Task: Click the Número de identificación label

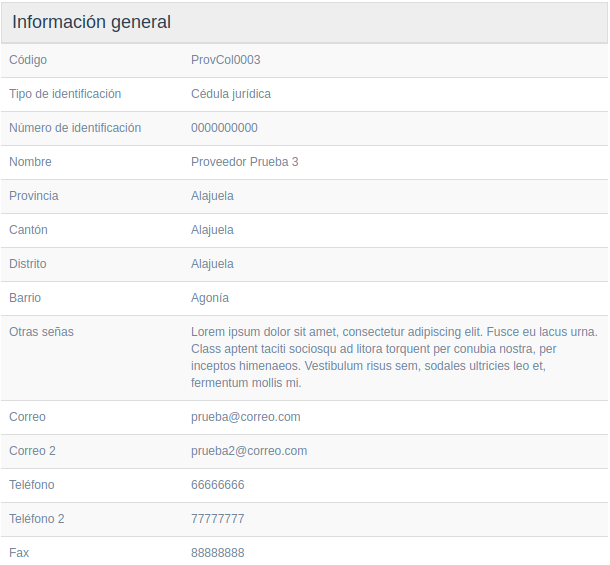Action: pyautogui.click(x=75, y=128)
